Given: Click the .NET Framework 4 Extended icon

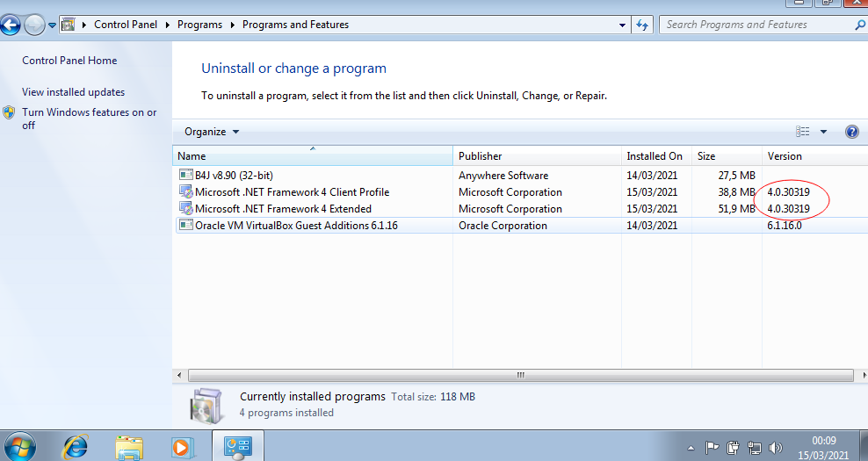Looking at the screenshot, I should click(x=186, y=208).
